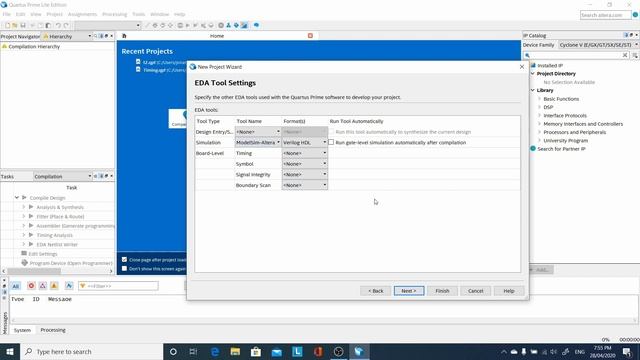Click the All messages filter button

click(x=16, y=286)
